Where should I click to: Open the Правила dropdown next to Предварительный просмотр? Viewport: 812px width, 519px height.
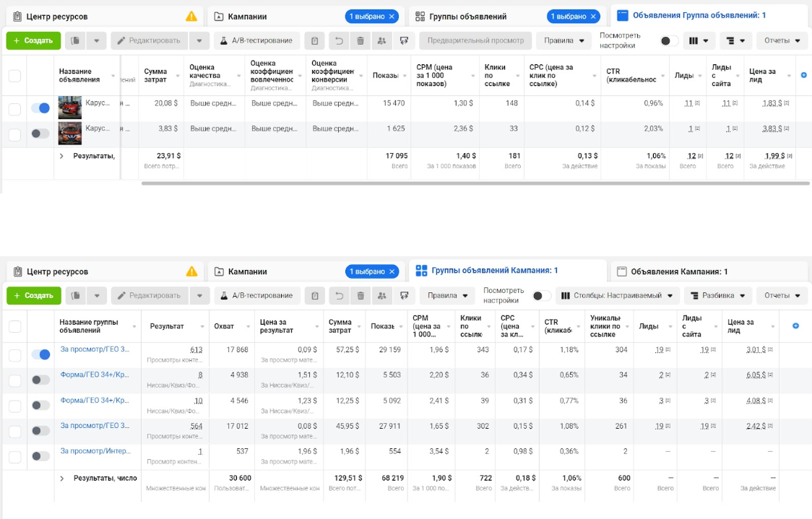[x=564, y=40]
